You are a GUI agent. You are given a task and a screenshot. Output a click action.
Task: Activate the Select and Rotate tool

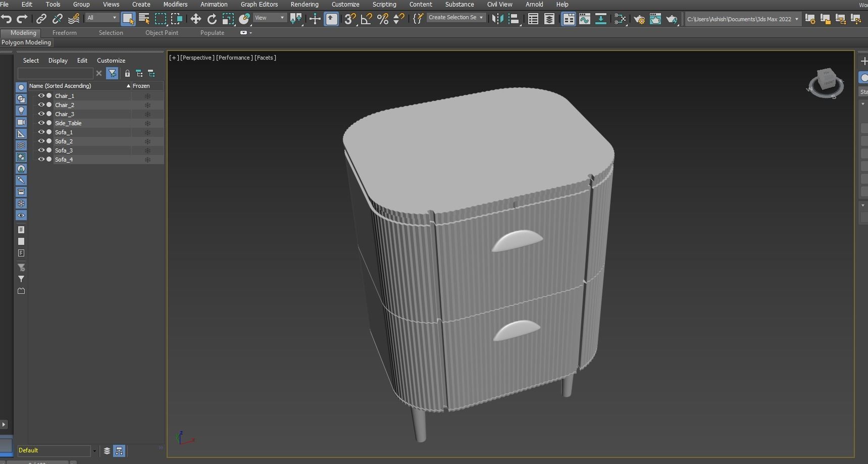[x=212, y=19]
